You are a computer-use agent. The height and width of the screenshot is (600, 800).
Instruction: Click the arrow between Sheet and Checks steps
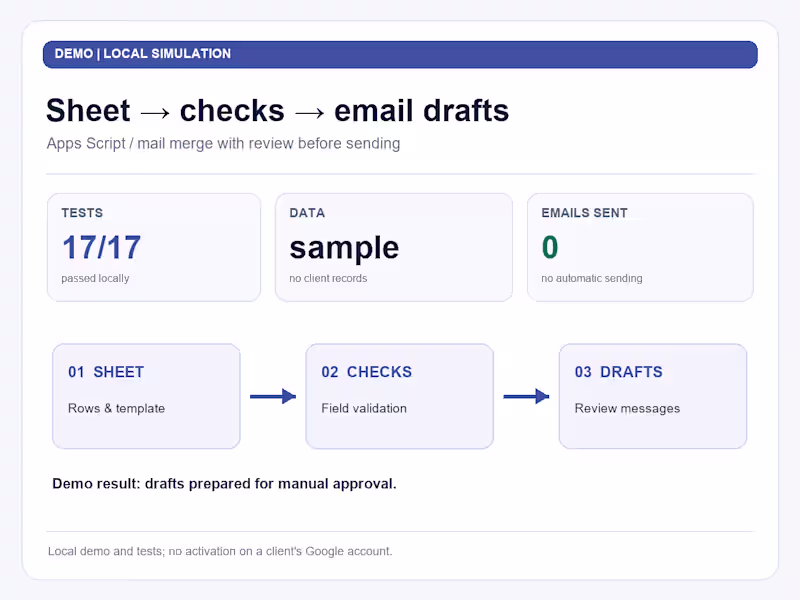tap(273, 396)
